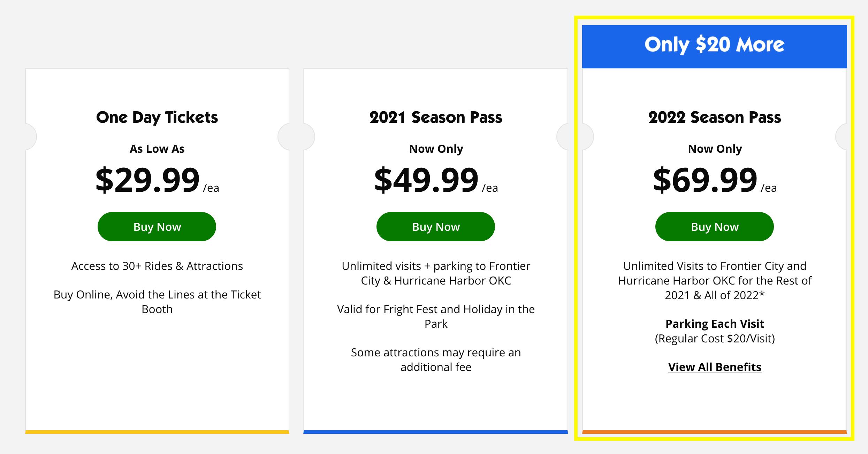
Task: Click 'Access to 30+ Rides & Attractions' text
Action: 157,266
